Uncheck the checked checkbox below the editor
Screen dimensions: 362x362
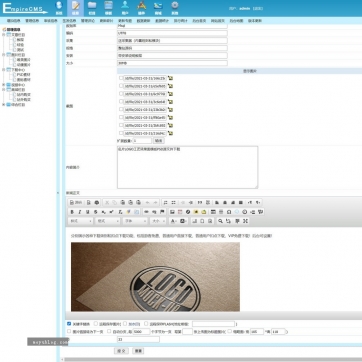69,324
